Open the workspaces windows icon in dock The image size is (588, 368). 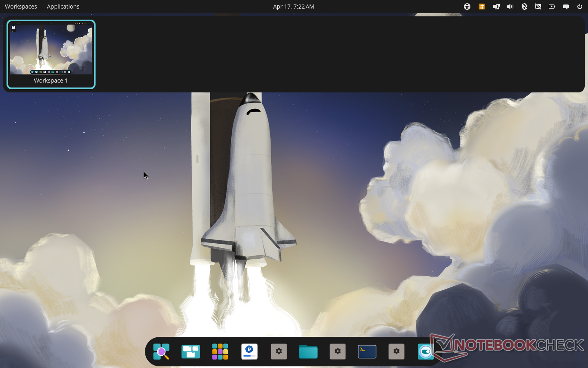coord(191,352)
